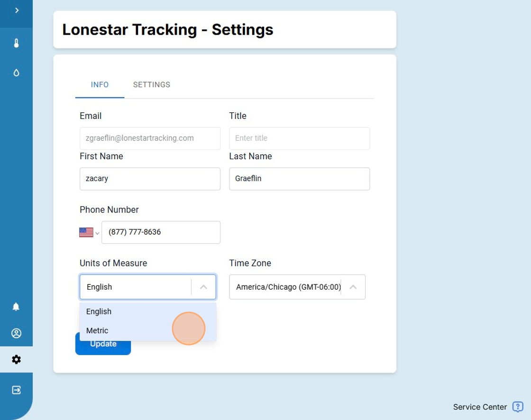Switch to the INFO tab
The width and height of the screenshot is (531, 420).
tap(100, 85)
